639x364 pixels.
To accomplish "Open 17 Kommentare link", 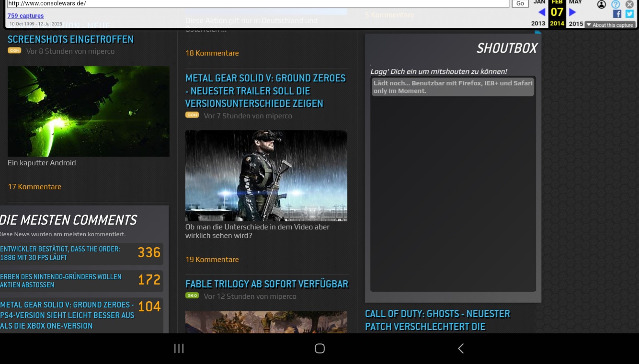I will pos(34,187).
